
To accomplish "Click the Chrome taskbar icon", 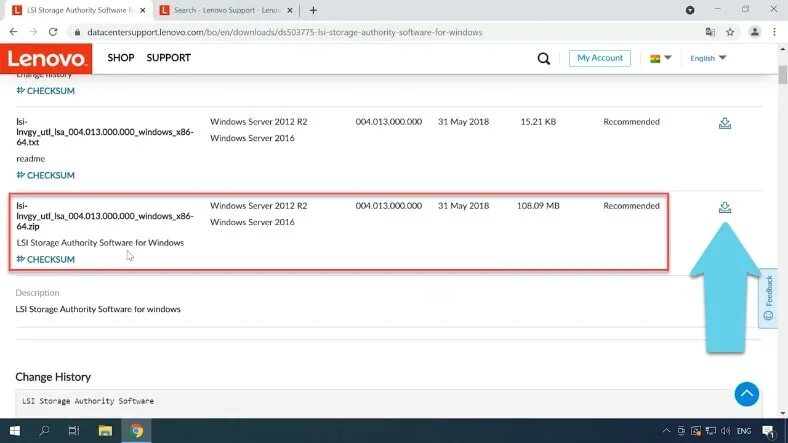I will click(x=136, y=430).
